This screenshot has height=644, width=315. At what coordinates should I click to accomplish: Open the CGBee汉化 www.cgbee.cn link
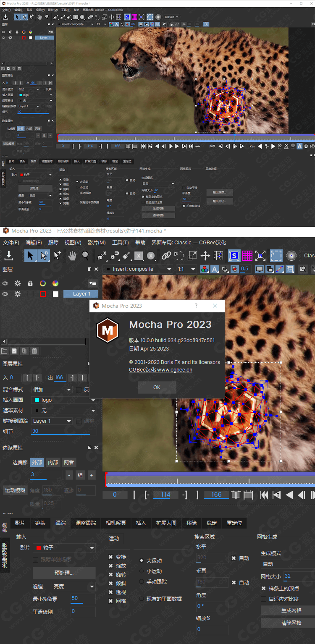click(160, 370)
